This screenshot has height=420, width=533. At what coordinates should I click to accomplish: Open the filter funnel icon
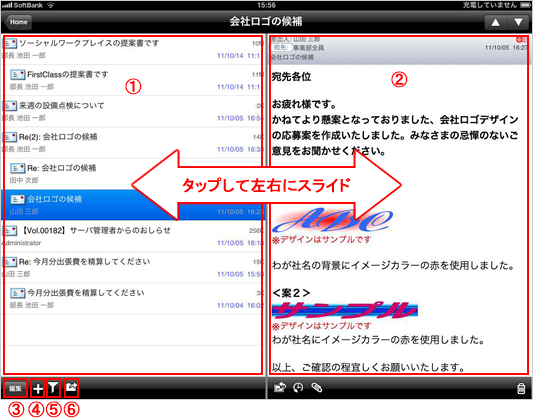coord(53,388)
